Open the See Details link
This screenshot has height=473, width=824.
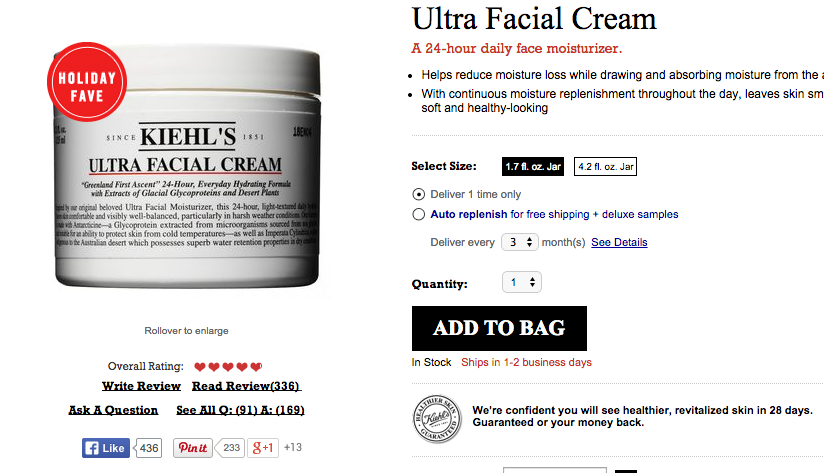tap(619, 242)
